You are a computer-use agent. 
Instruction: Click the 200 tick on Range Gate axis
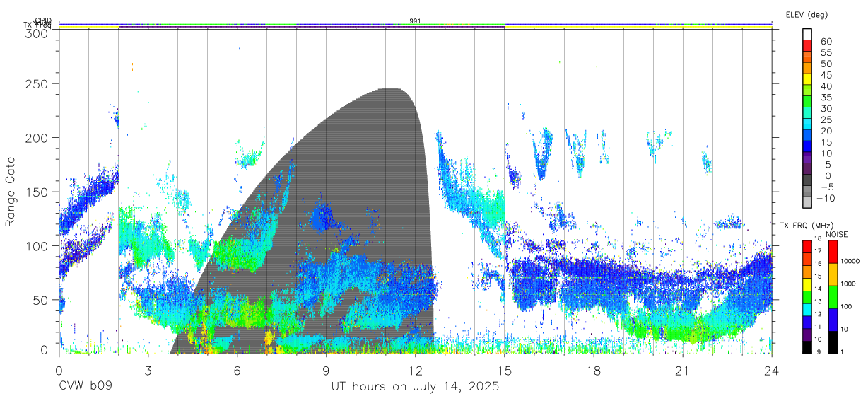[x=38, y=137]
